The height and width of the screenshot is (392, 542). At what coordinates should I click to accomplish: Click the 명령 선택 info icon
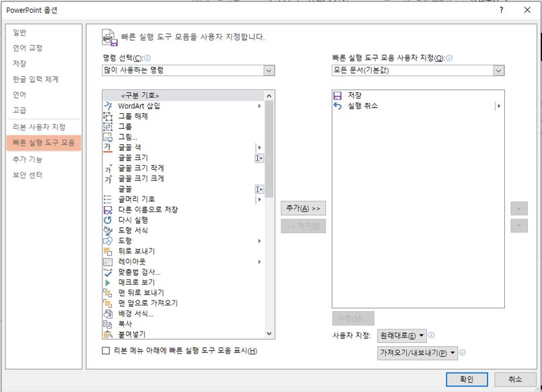tap(147, 58)
